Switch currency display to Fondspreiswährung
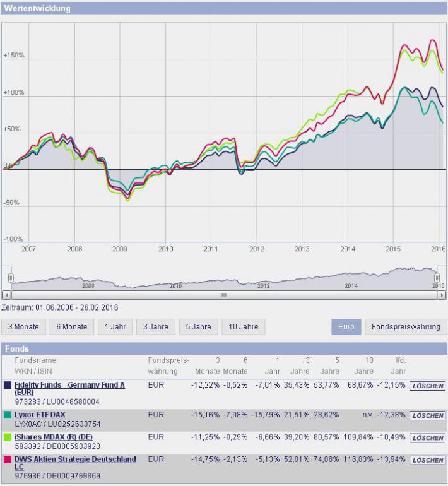 406,327
